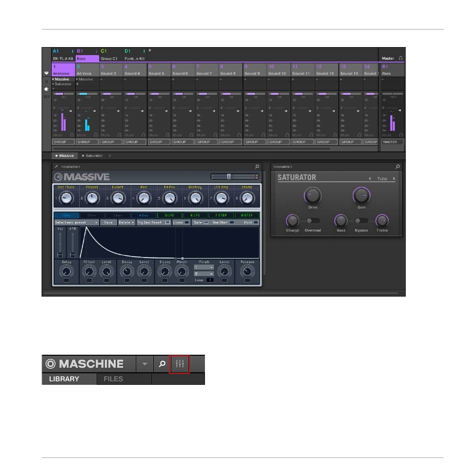Open output GROUP dropdown of Analovue channel
The width and height of the screenshot is (476, 476).
[x=63, y=142]
